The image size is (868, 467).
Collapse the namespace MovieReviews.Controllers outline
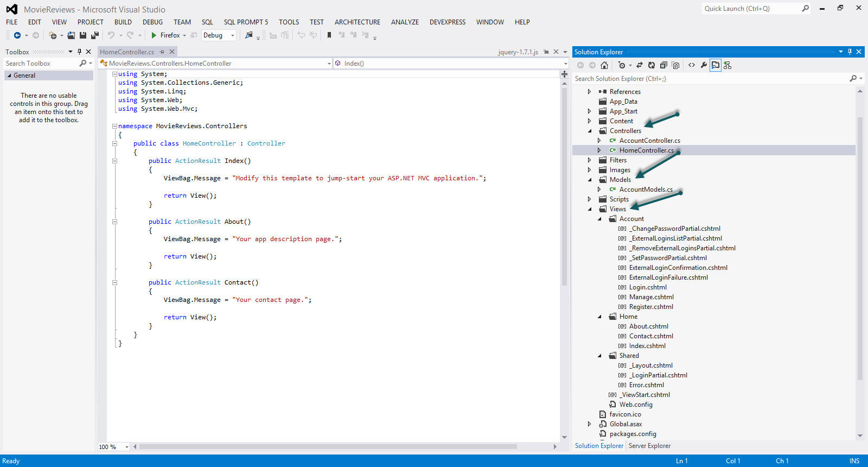114,126
